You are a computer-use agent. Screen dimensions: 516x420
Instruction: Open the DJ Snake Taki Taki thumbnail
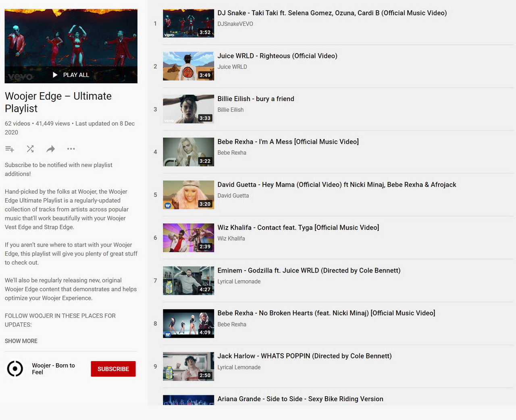tap(188, 23)
